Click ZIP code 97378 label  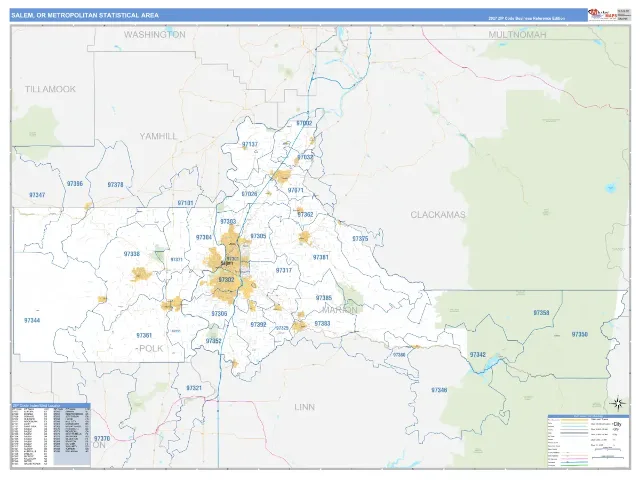116,185
